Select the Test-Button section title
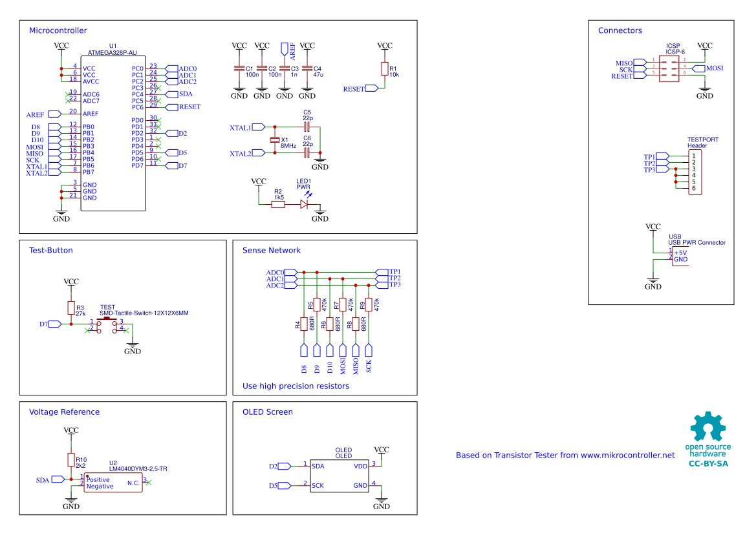The image size is (756, 535). coord(50,251)
